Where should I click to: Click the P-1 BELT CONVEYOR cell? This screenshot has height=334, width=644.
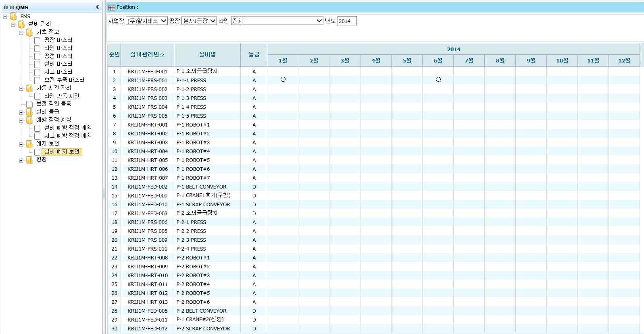coord(207,187)
